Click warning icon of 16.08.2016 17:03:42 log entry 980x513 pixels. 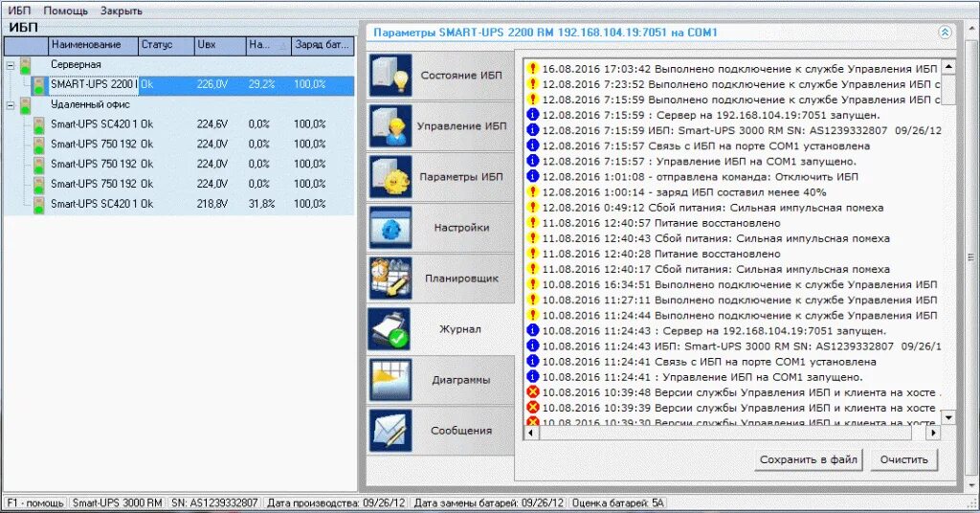pos(532,69)
